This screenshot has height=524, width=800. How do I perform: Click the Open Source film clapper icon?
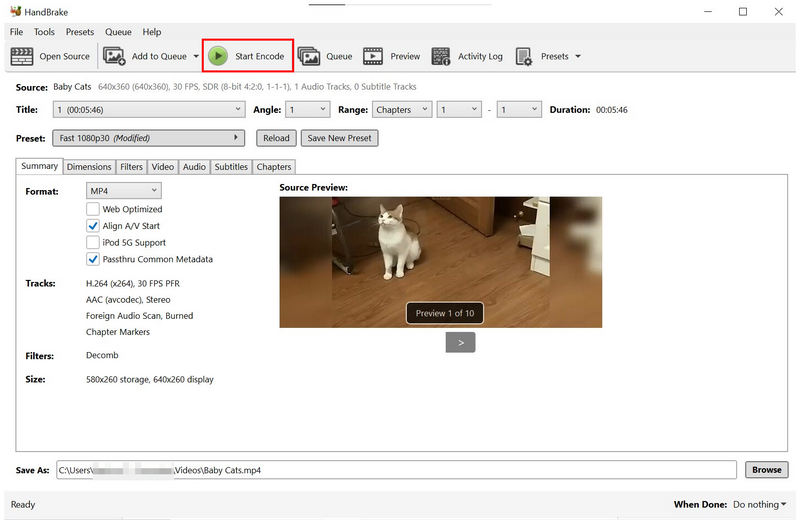pyautogui.click(x=21, y=56)
